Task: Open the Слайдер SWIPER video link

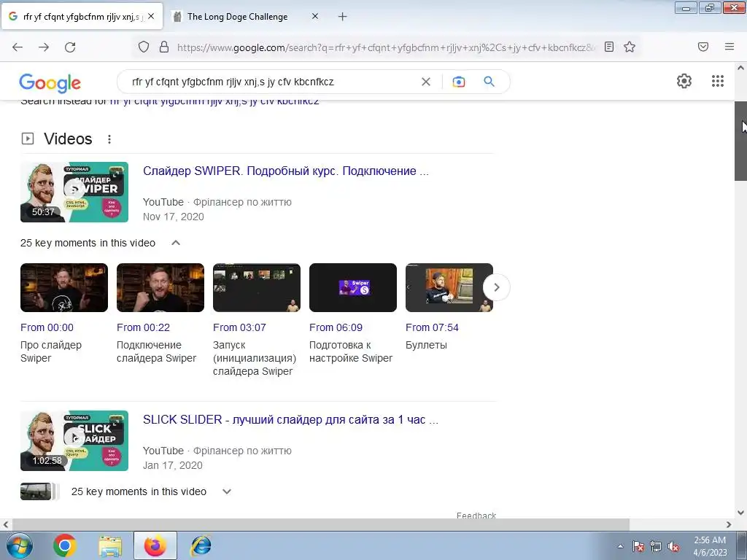Action: [286, 171]
